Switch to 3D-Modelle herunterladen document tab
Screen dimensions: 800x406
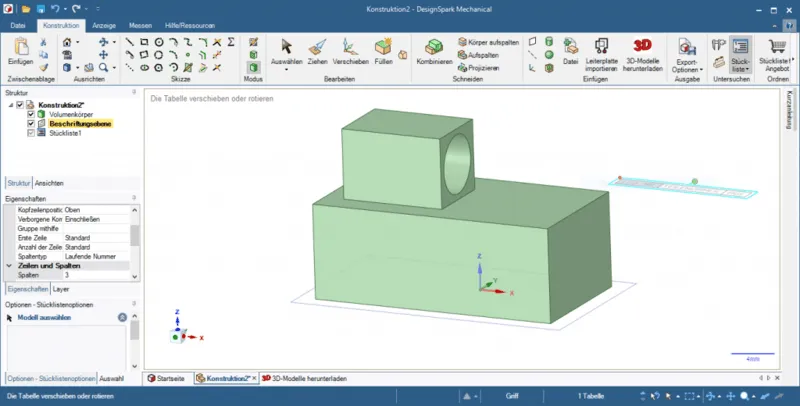point(305,378)
